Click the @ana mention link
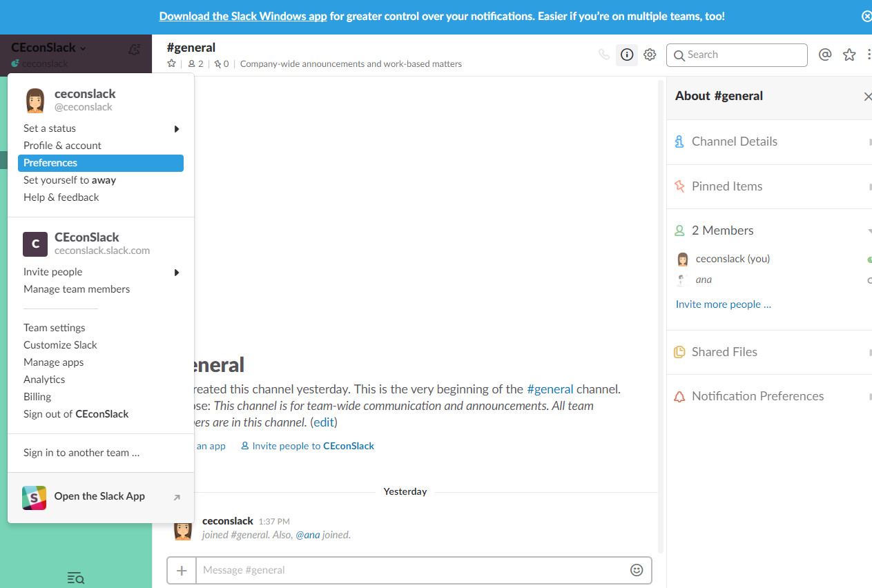The height and width of the screenshot is (588, 872). [308, 535]
